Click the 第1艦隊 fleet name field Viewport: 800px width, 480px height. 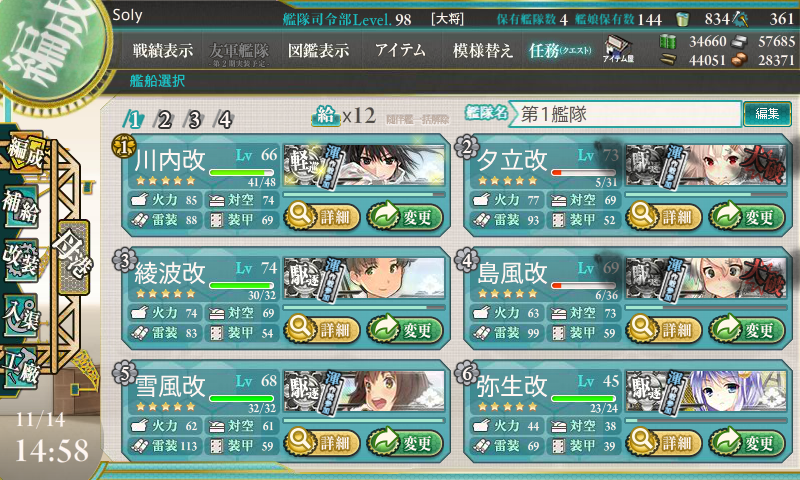pos(626,114)
